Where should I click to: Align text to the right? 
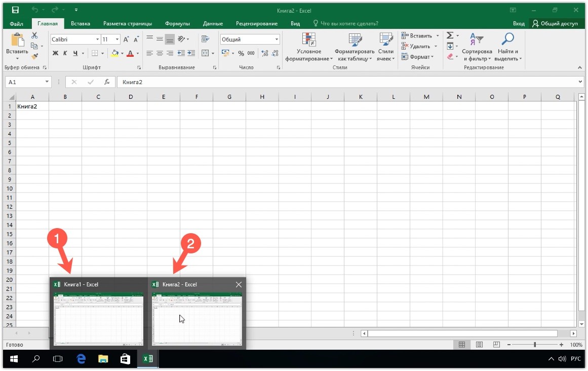pos(170,53)
